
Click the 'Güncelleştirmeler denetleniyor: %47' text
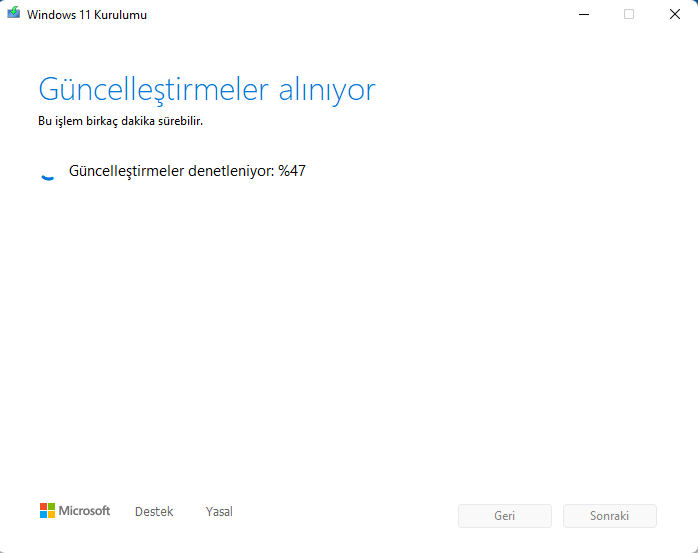pos(187,171)
